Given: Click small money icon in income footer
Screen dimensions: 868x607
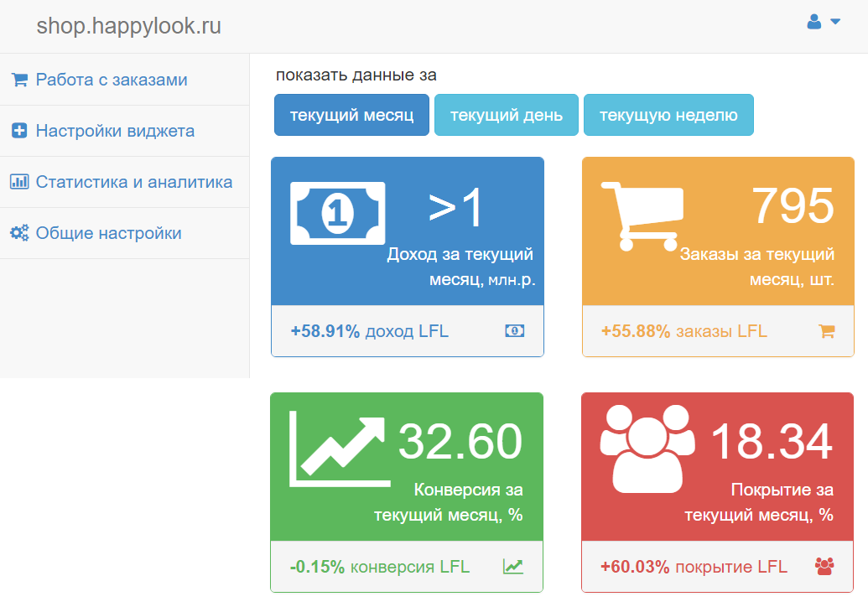Looking at the screenshot, I should [x=514, y=331].
